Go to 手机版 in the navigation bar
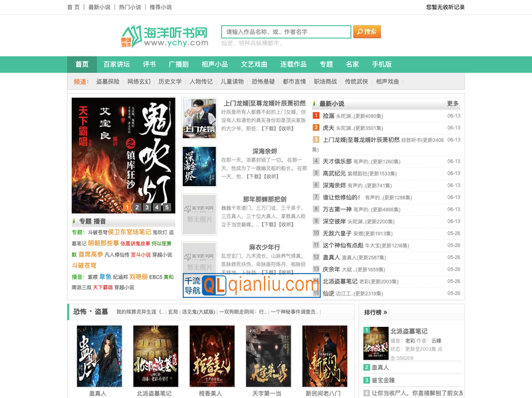This screenshot has height=398, width=532. [x=382, y=64]
